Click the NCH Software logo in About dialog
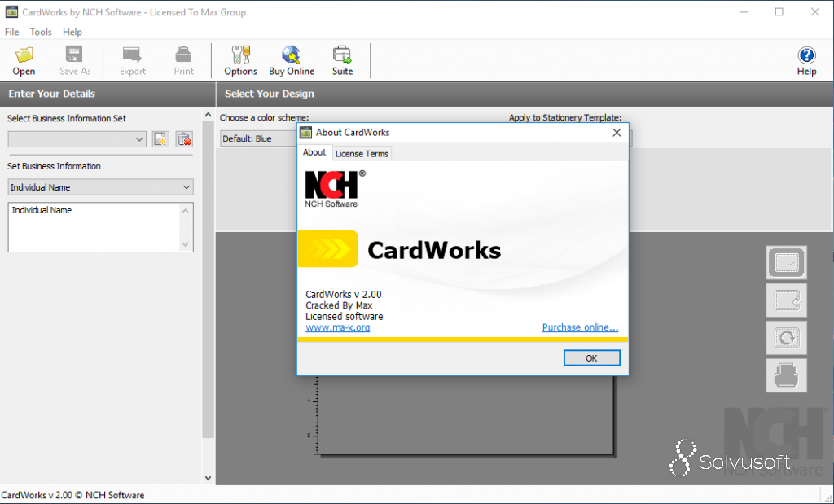The height and width of the screenshot is (504, 834). click(335, 189)
